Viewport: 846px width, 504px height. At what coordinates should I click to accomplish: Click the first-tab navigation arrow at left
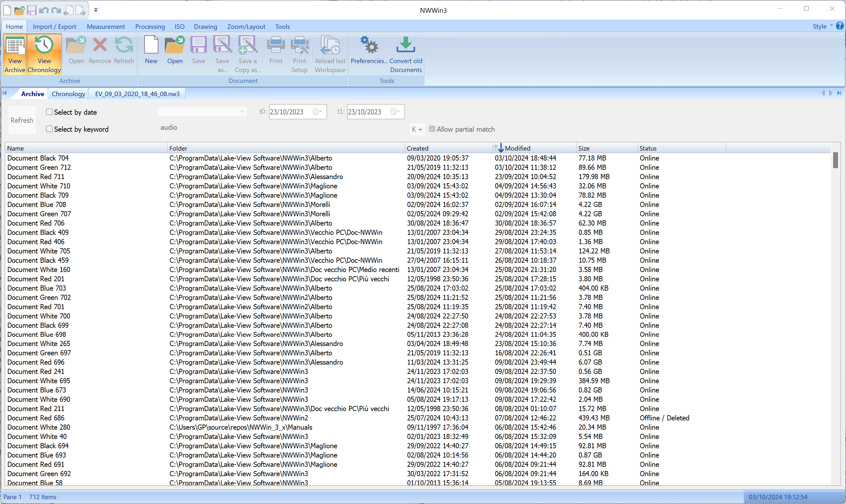5,93
